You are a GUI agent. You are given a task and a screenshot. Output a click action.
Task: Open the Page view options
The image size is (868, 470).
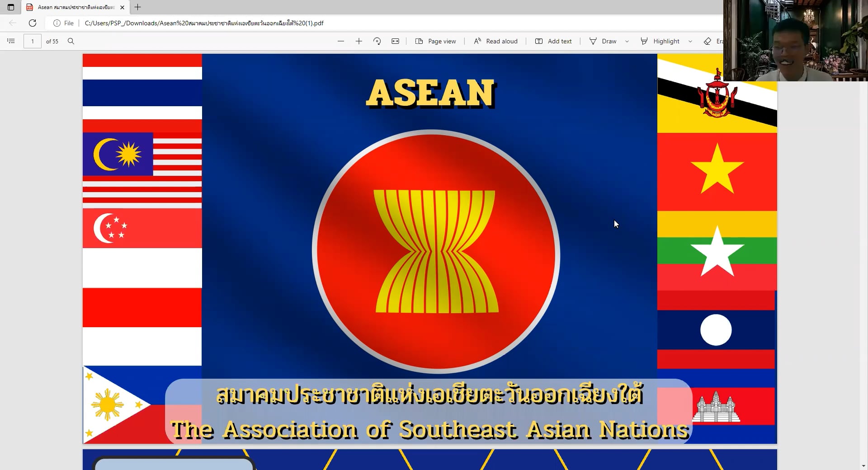[436, 41]
